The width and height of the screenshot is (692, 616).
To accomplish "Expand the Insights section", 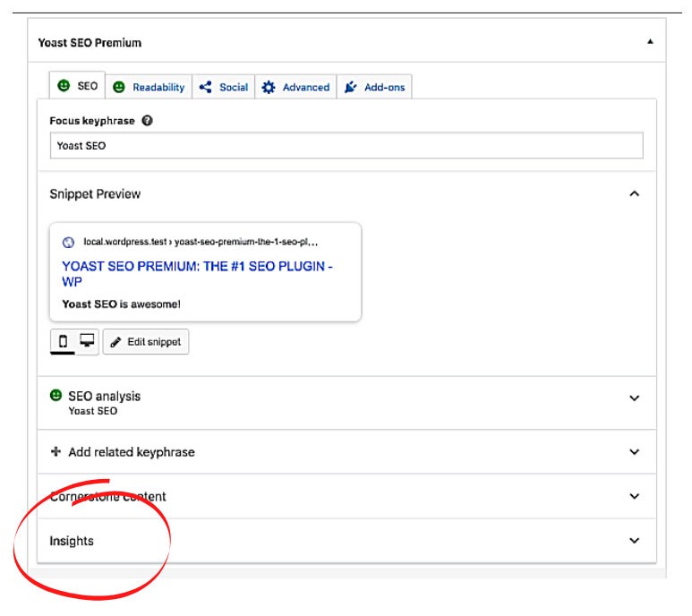I will 634,541.
